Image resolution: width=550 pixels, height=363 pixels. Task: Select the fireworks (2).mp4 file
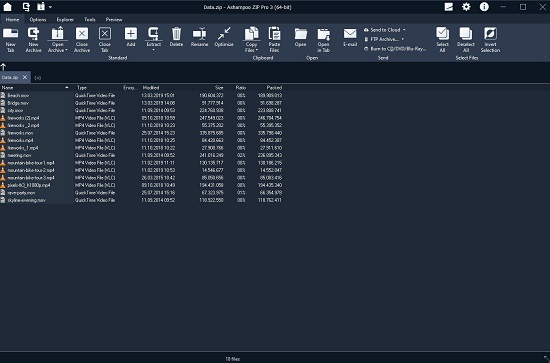click(141, 118)
